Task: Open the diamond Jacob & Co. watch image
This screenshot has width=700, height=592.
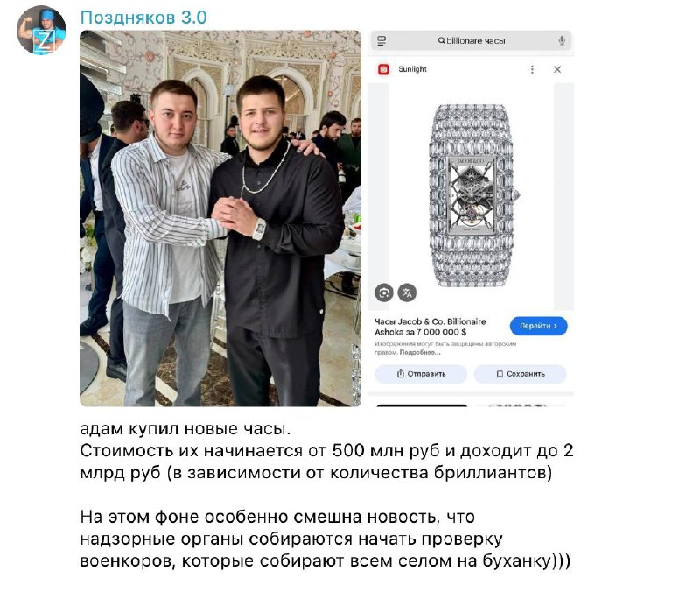Action: tap(472, 195)
